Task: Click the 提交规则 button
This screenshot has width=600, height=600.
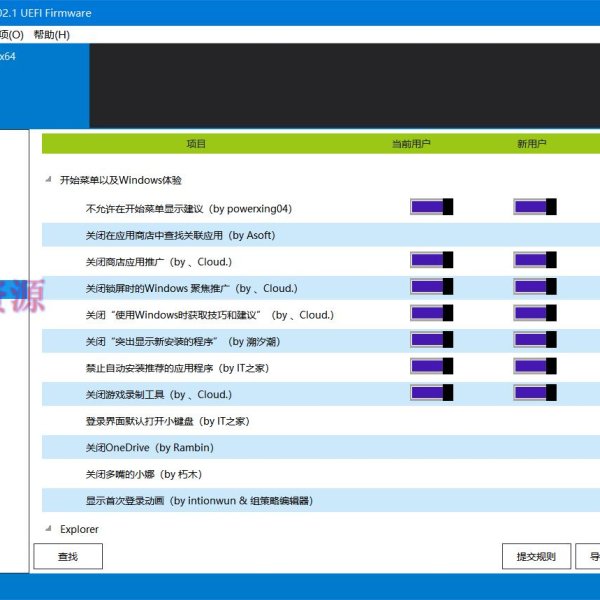Action: point(536,556)
